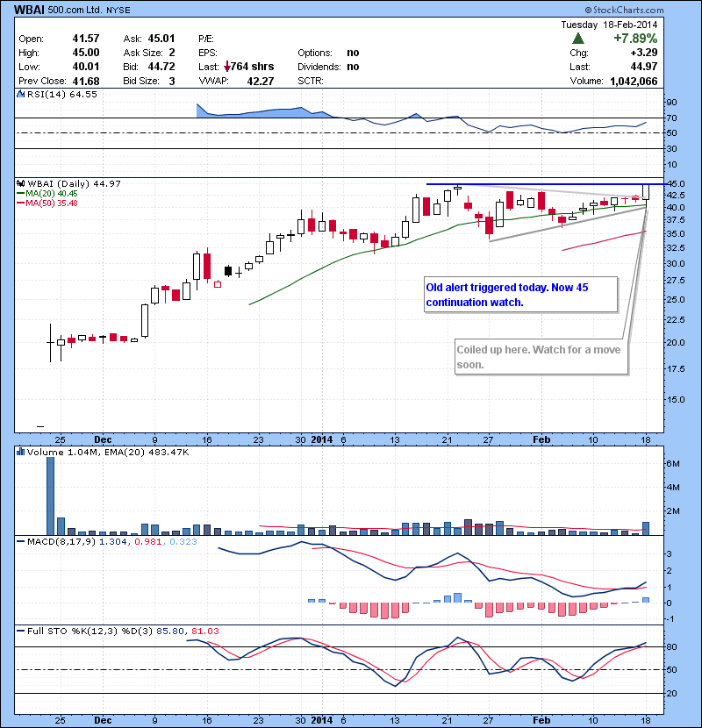702x728 pixels.
Task: Click the 6M tick on the volume axis
Action: 673,463
